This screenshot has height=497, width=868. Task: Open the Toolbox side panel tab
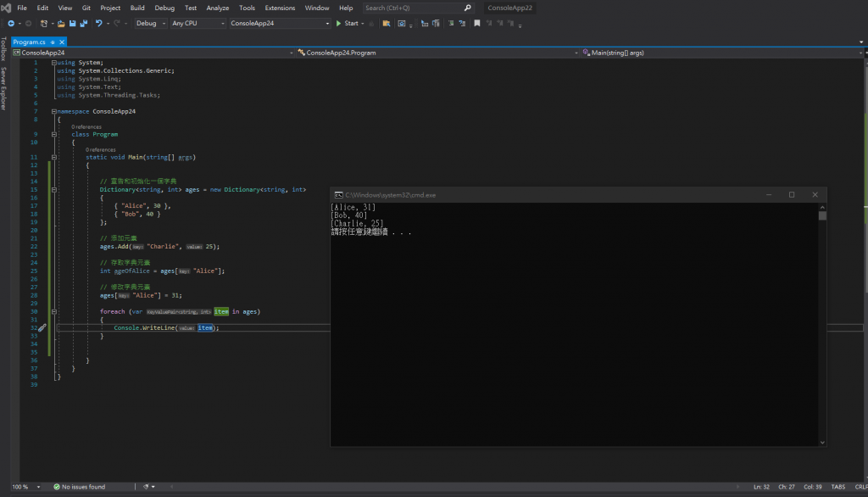click(x=4, y=48)
